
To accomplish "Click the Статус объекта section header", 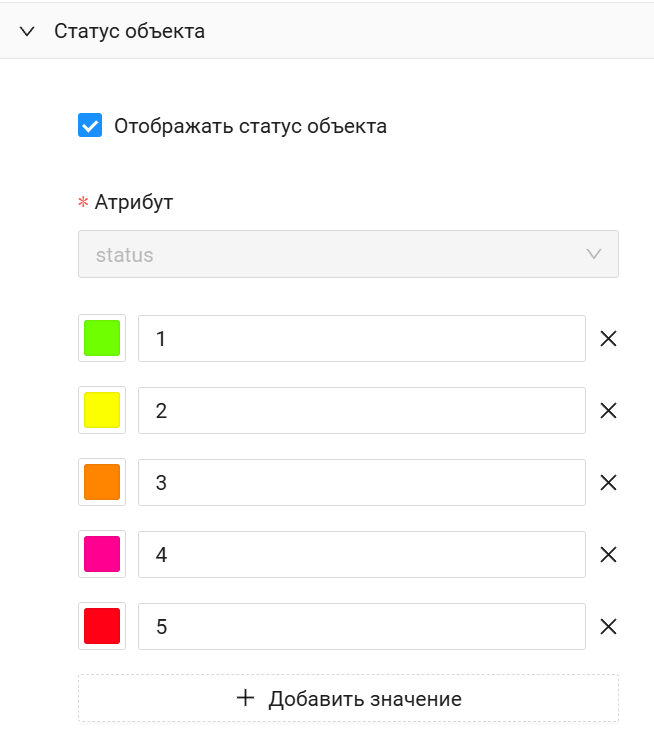I will 130,31.
